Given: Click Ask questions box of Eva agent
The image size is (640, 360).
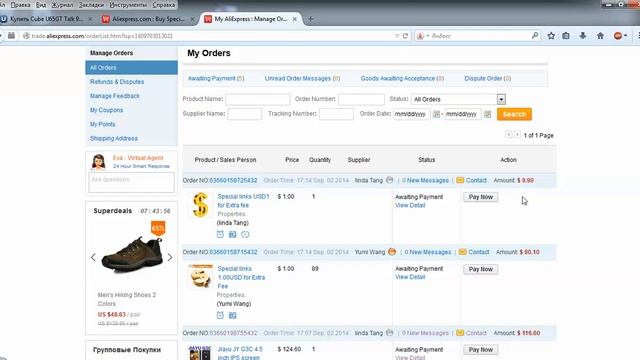Looking at the screenshot, I should (x=131, y=182).
